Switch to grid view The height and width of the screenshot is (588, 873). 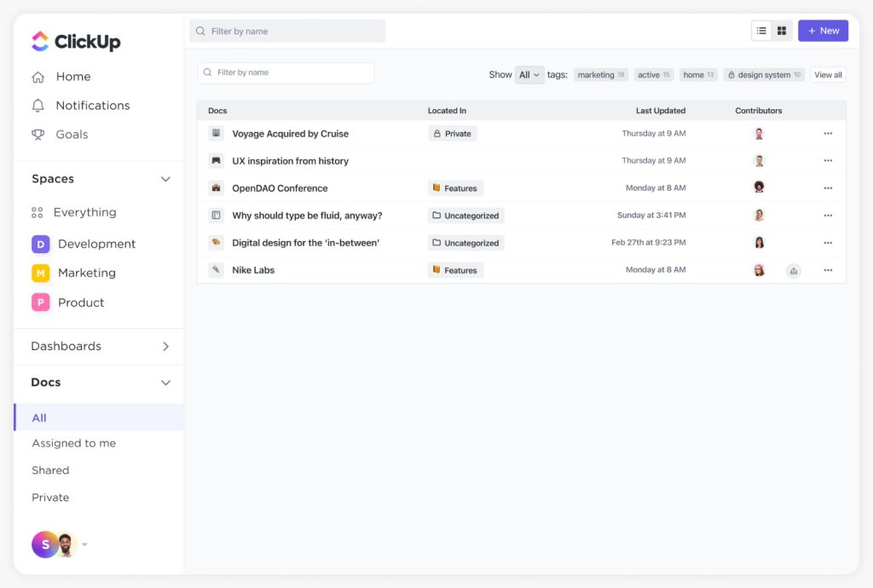click(x=782, y=31)
